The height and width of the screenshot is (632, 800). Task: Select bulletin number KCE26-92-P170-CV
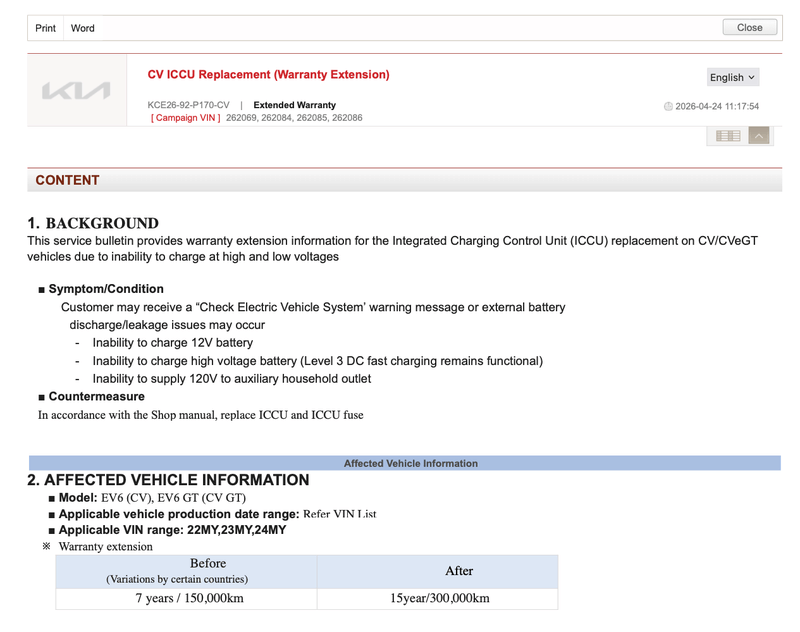[x=188, y=105]
